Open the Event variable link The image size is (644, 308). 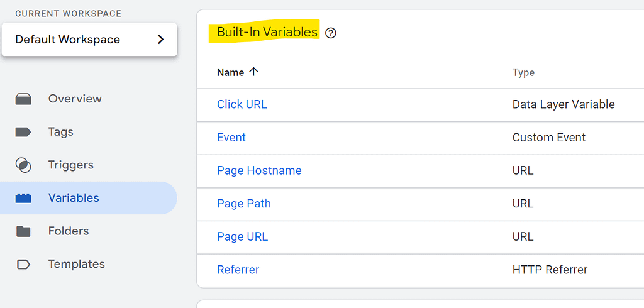point(231,137)
